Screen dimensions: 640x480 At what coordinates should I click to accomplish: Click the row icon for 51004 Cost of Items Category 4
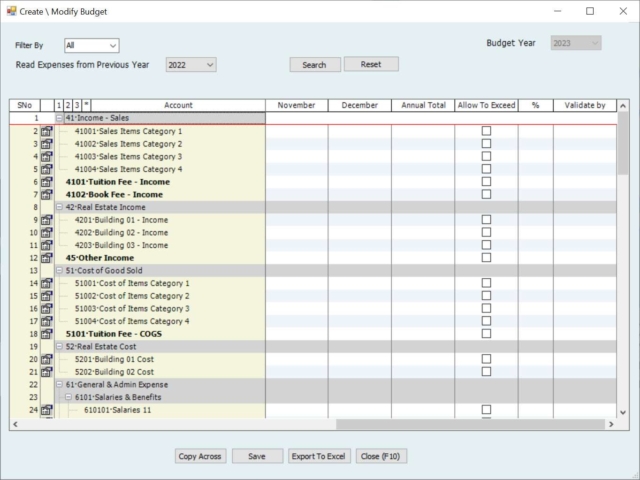coord(47,321)
